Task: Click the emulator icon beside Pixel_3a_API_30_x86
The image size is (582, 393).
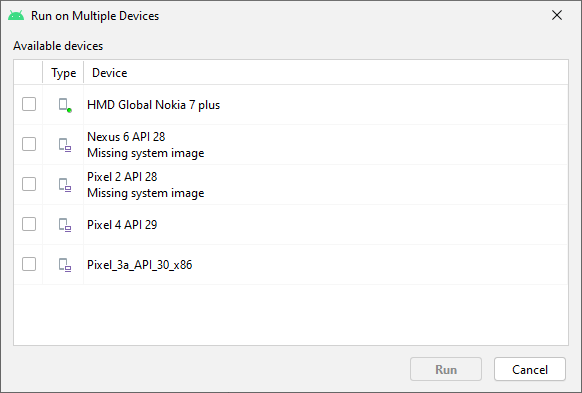Action: pyautogui.click(x=65, y=265)
